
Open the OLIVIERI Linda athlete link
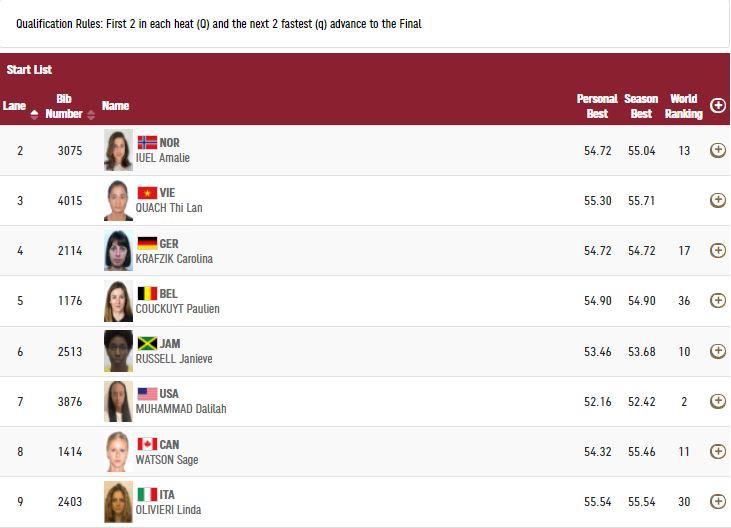(168, 510)
